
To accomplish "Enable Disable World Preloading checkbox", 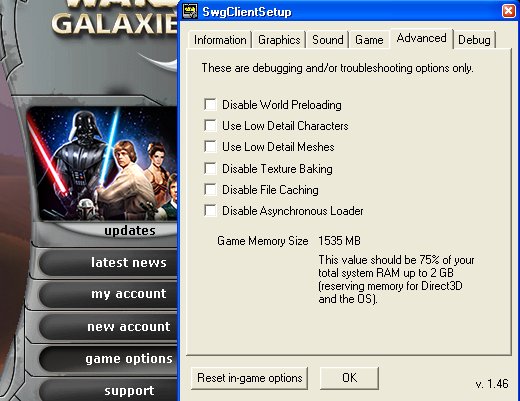I will click(210, 104).
